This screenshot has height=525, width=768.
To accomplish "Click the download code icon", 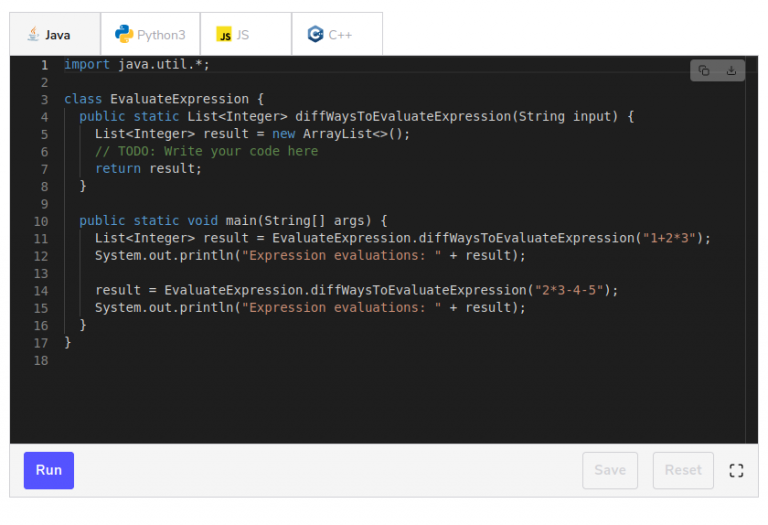I will (731, 71).
